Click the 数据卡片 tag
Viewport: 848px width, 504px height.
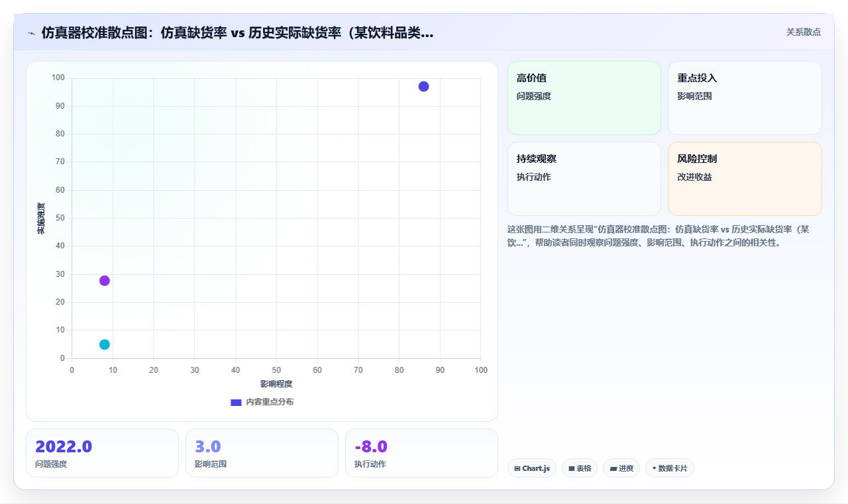670,468
